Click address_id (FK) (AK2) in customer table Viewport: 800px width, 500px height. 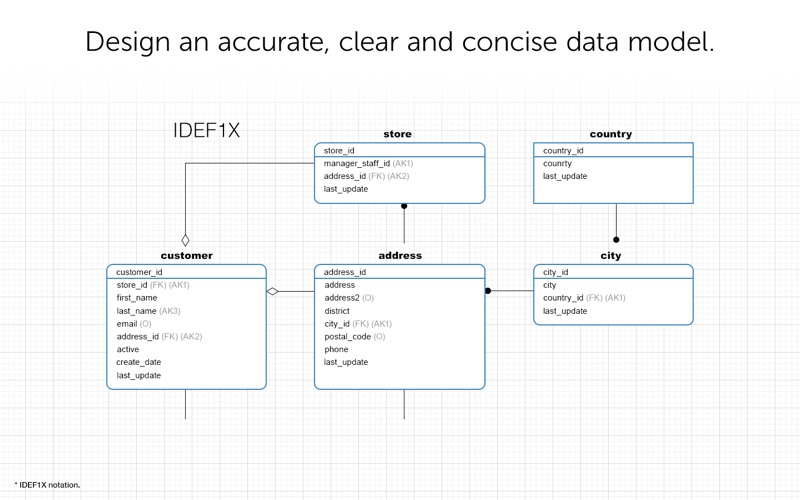(x=159, y=336)
